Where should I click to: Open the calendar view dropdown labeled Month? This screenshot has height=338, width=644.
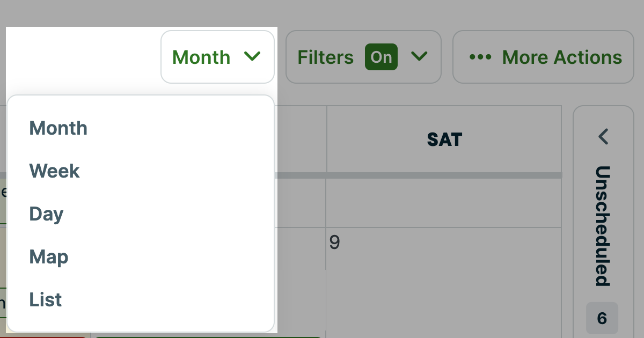tap(217, 56)
